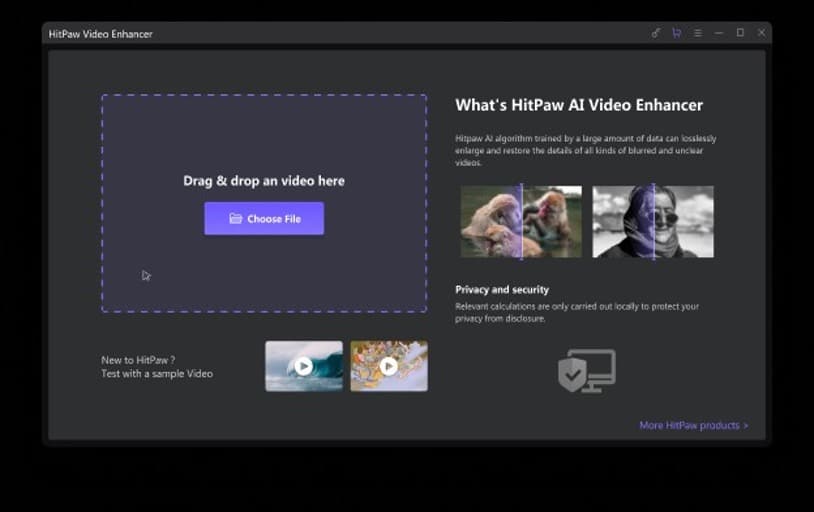
Task: Click the 'Drag & drop an video here' text
Action: pos(264,181)
